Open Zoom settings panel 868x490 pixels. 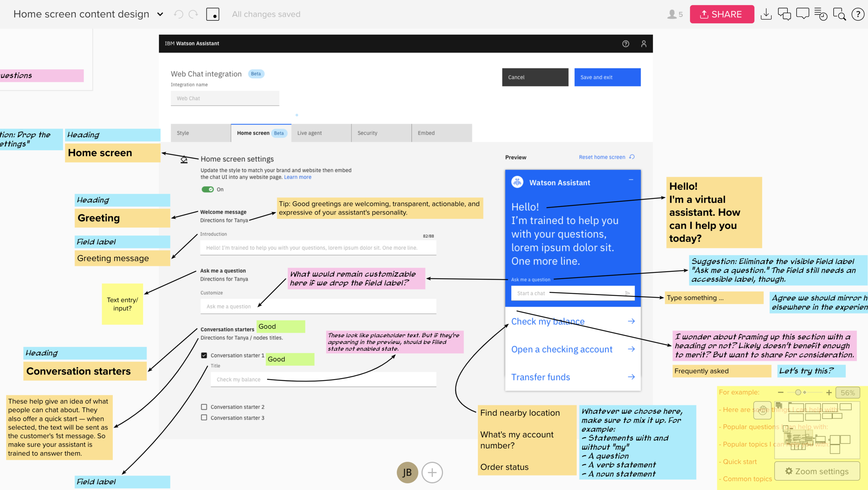[x=817, y=471]
